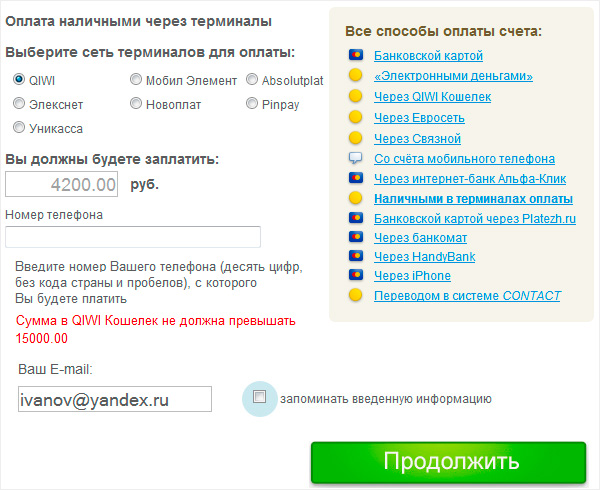Click the E-mail field with ivanov@yandex.ru

115,399
